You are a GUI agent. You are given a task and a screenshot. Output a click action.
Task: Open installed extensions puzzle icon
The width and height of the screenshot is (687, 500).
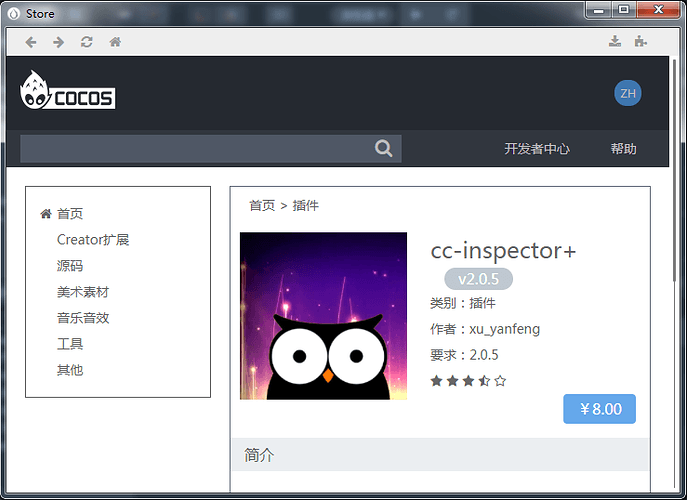point(641,41)
